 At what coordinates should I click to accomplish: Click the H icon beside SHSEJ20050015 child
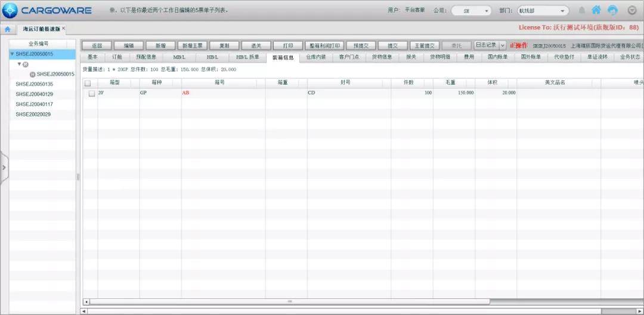32,75
